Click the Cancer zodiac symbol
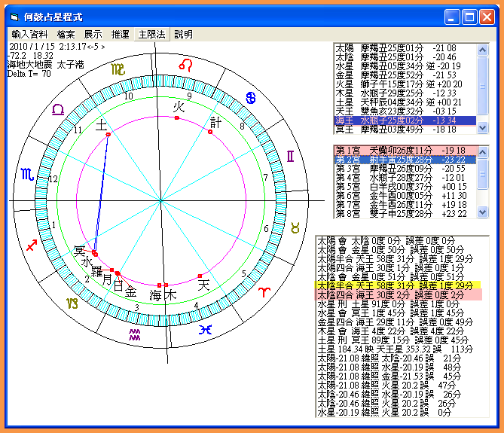The width and height of the screenshot is (504, 433). pos(251,98)
